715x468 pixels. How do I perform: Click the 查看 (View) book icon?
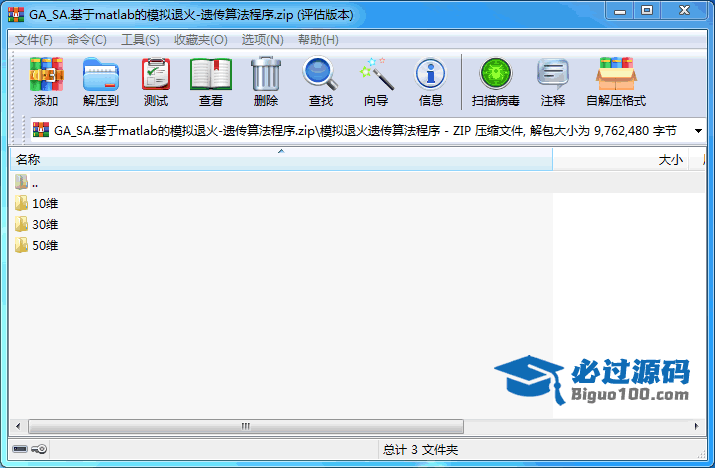[211, 82]
